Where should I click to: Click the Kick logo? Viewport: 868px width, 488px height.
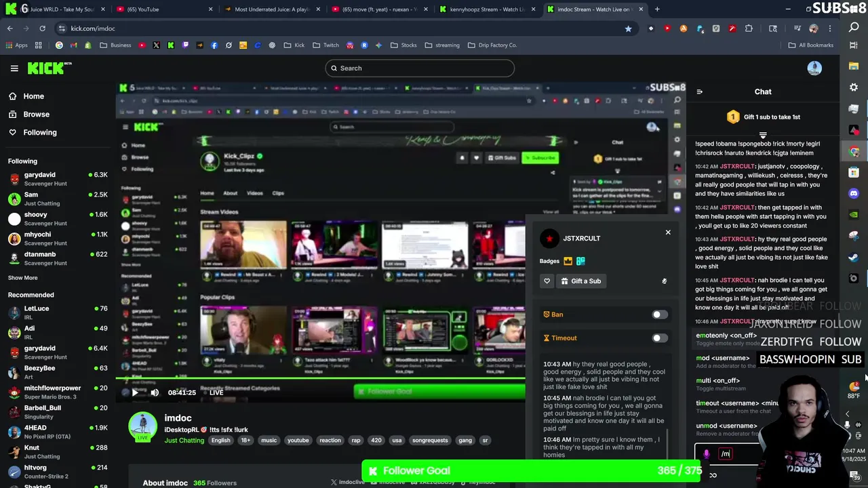tap(50, 68)
